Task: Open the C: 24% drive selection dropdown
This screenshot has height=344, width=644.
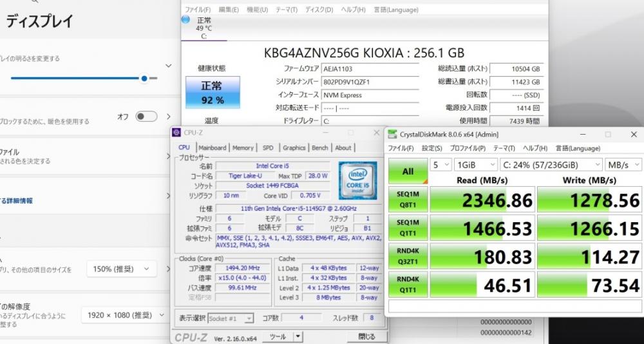Action: pos(551,165)
